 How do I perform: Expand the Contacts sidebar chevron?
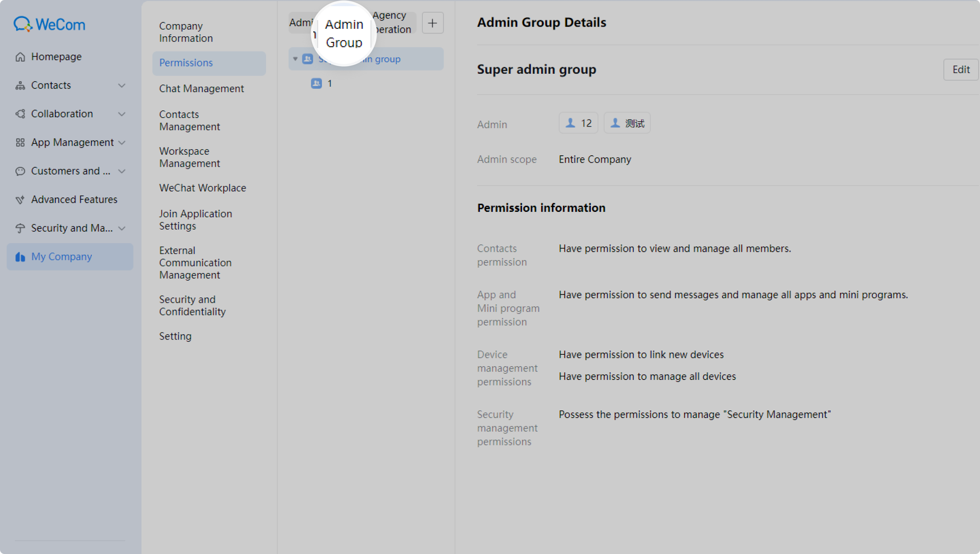click(122, 85)
